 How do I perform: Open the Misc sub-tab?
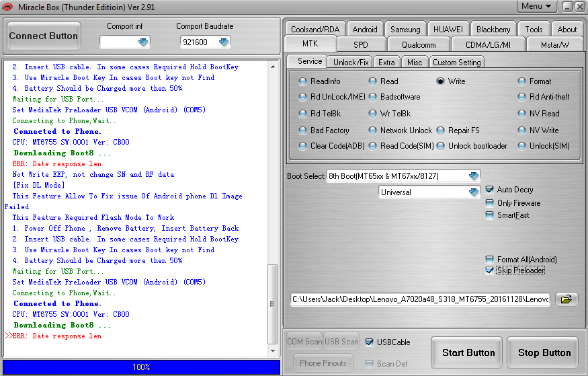(x=415, y=63)
